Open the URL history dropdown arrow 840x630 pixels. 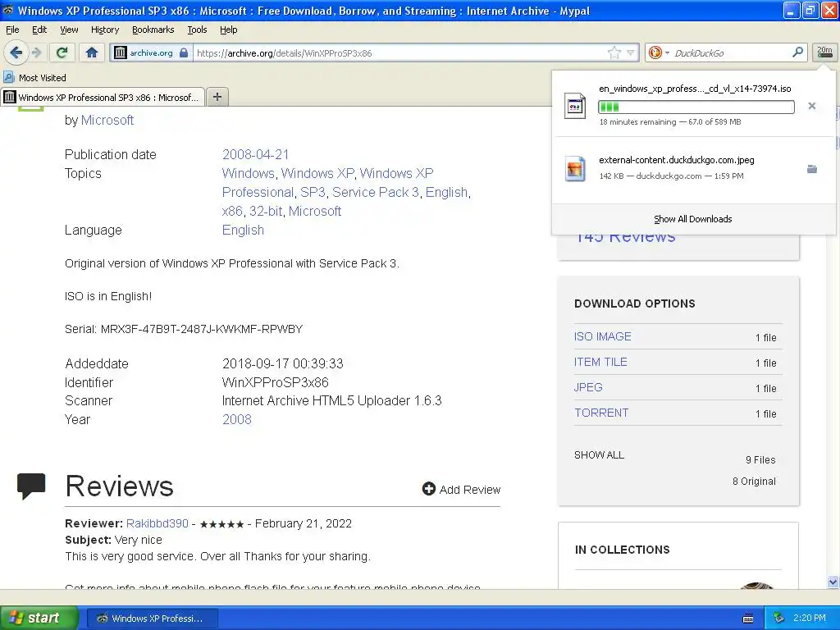[x=631, y=52]
